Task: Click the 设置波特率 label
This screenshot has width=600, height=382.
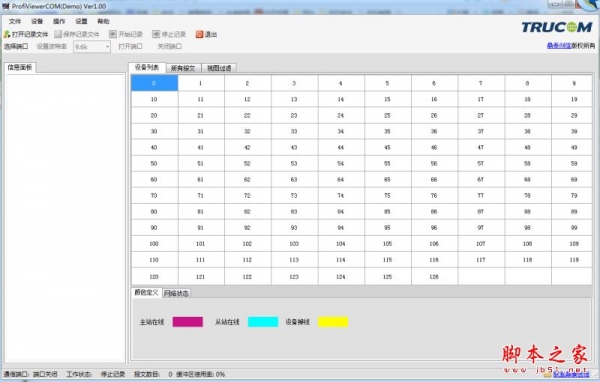Action: [x=52, y=47]
